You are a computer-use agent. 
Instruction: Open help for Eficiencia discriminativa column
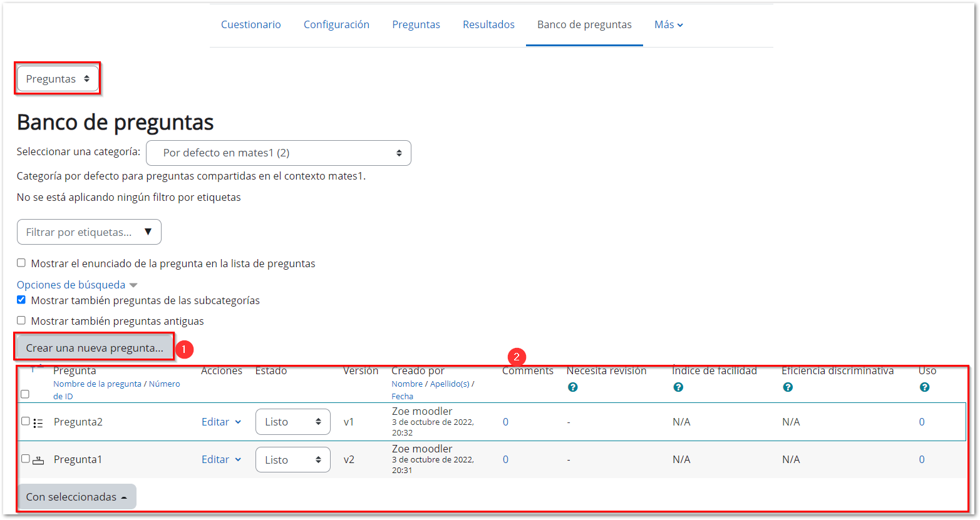pos(788,387)
